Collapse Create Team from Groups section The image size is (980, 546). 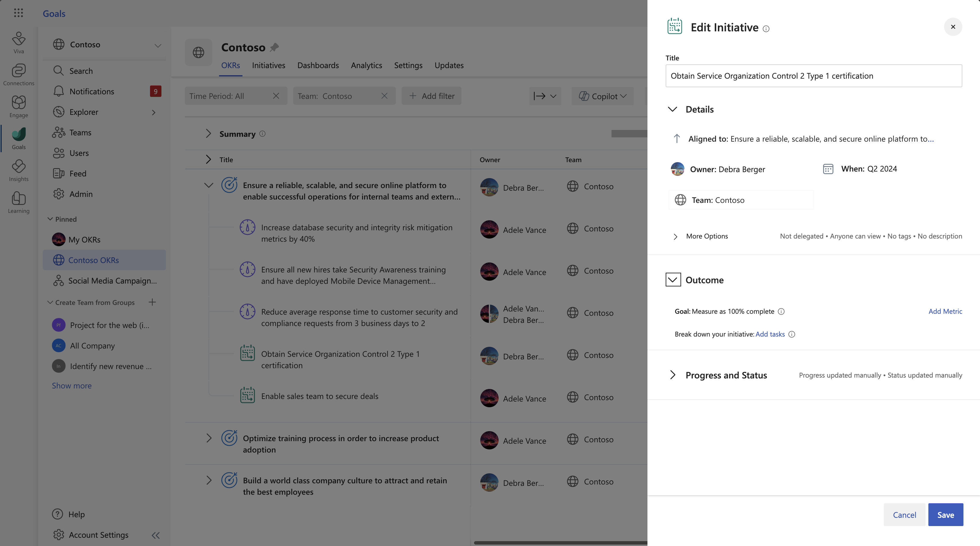click(x=50, y=302)
